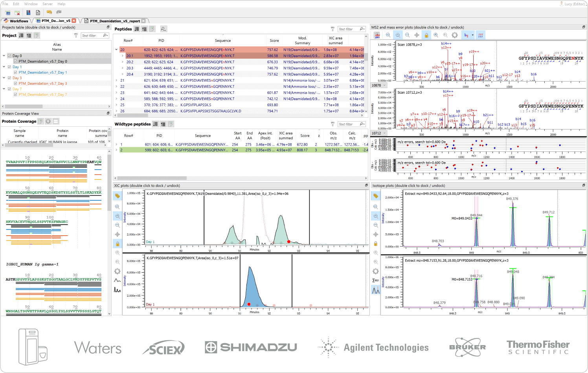588x373 pixels.
Task: Click the Wildtype peptides text filter field
Action: click(348, 124)
